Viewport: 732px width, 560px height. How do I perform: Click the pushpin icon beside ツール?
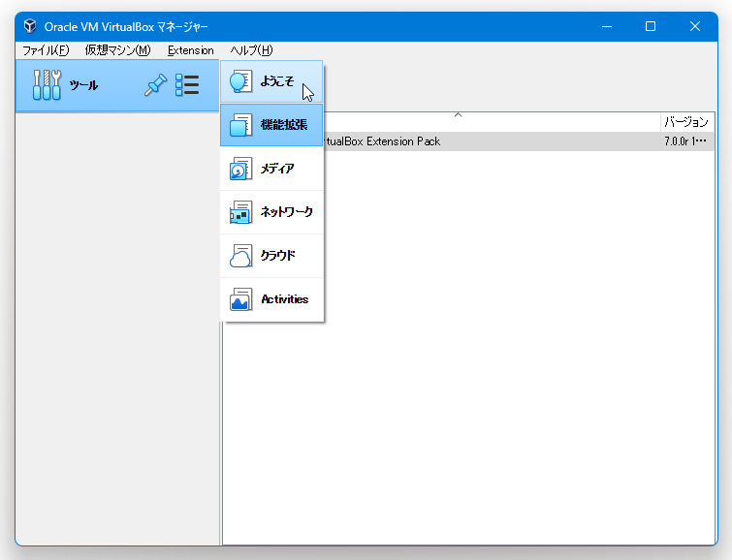[155, 85]
